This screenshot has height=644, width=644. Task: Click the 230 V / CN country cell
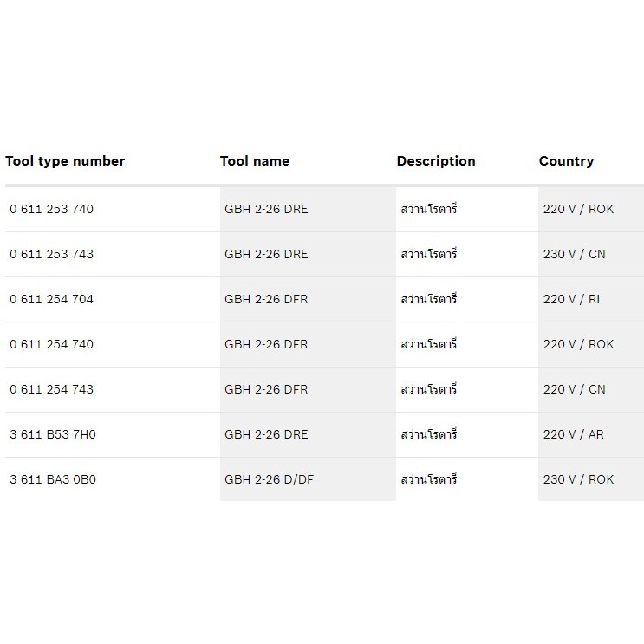coord(574,254)
